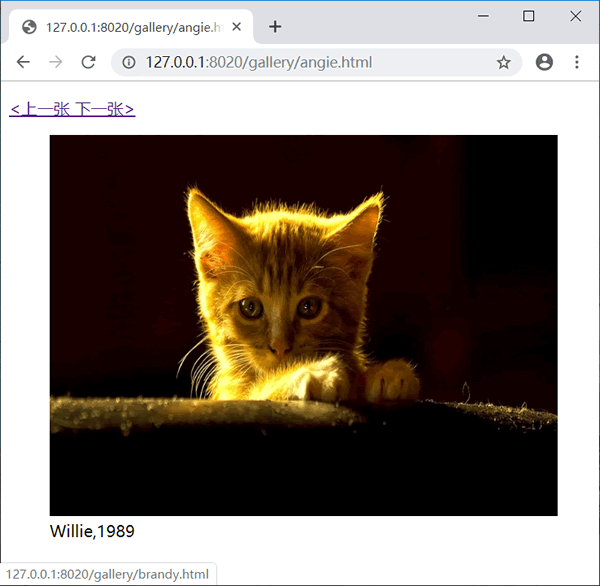This screenshot has width=600, height=586.
Task: Close the browser window
Action: click(576, 16)
